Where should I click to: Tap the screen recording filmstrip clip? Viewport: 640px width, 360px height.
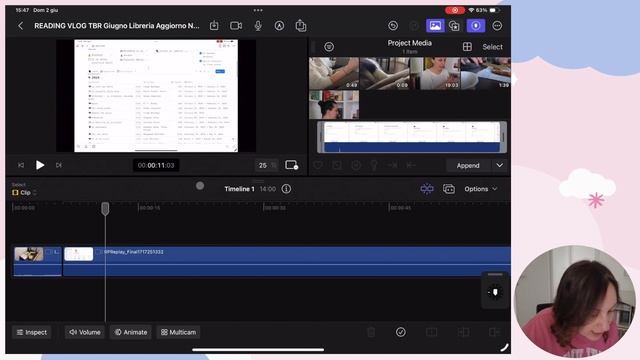click(x=412, y=137)
